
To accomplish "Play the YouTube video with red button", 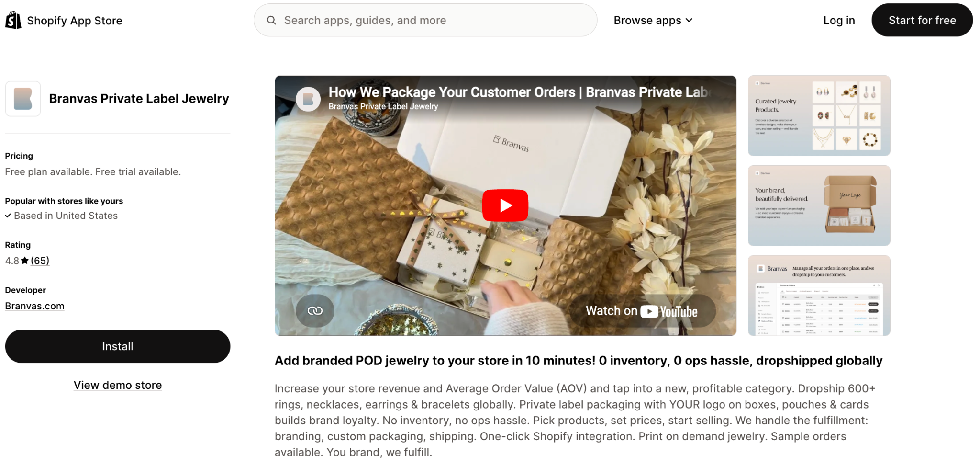I will pos(505,205).
